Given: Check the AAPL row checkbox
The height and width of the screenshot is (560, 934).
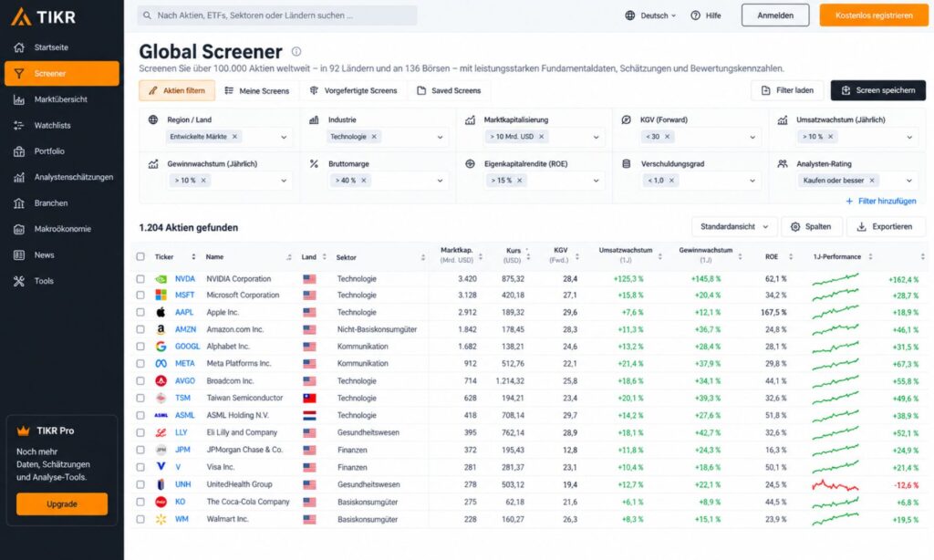Looking at the screenshot, I should [x=140, y=312].
